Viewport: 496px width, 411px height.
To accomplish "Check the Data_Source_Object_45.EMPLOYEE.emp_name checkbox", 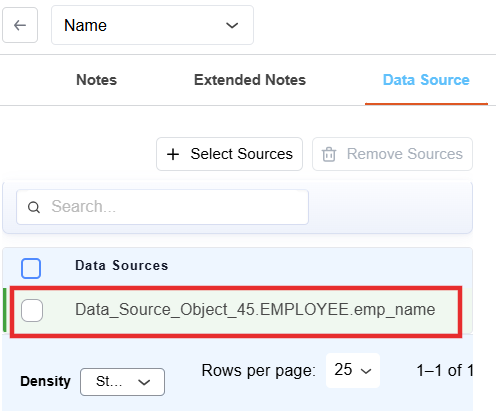I will click(x=32, y=310).
